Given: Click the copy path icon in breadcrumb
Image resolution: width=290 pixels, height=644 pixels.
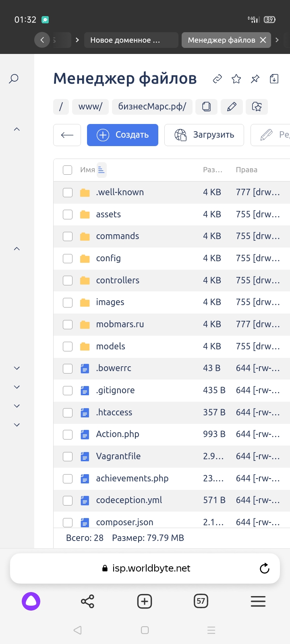Looking at the screenshot, I should coord(206,107).
